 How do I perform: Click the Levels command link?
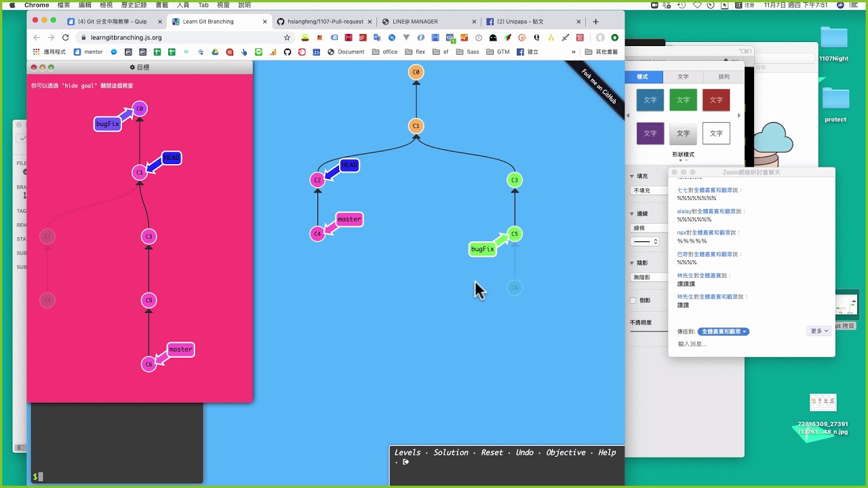(408, 453)
